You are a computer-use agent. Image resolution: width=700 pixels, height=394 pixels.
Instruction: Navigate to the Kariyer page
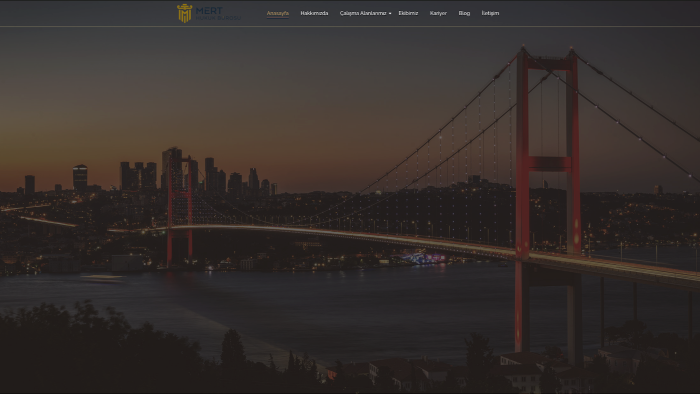(438, 13)
